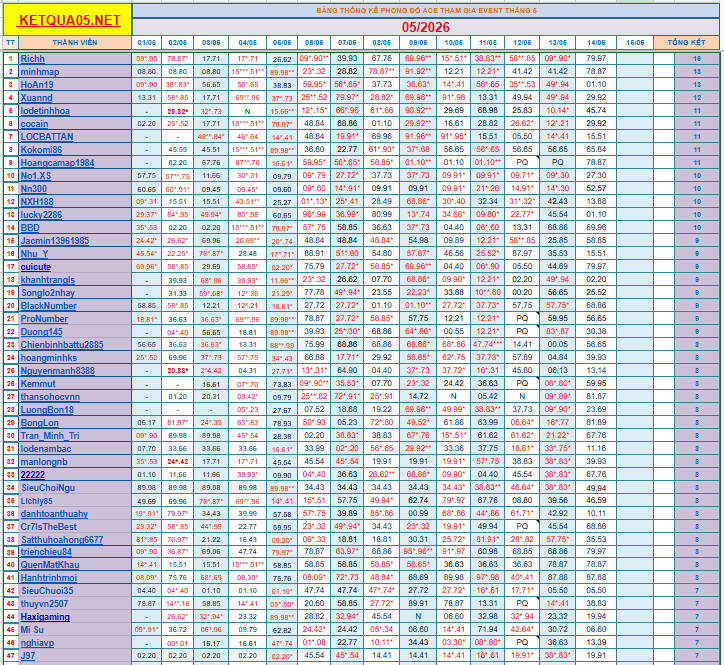Select the BẢNG THỐNG KÊ PHONG ĐỘ title
The image size is (724, 665).
pyautogui.click(x=426, y=10)
